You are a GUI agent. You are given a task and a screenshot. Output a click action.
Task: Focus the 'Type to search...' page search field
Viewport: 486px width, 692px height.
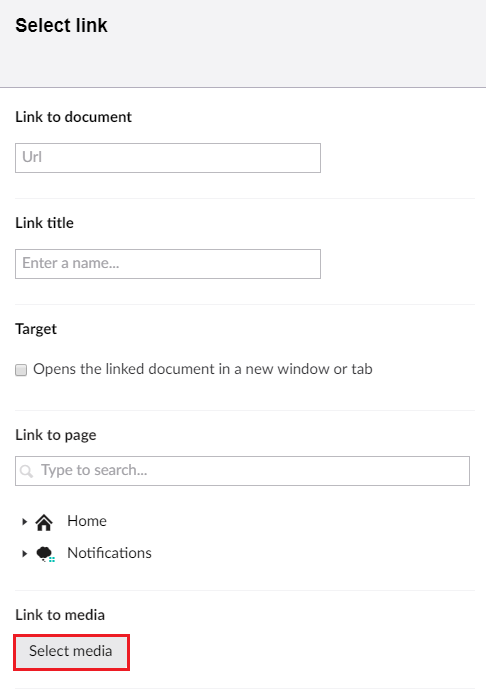242,471
